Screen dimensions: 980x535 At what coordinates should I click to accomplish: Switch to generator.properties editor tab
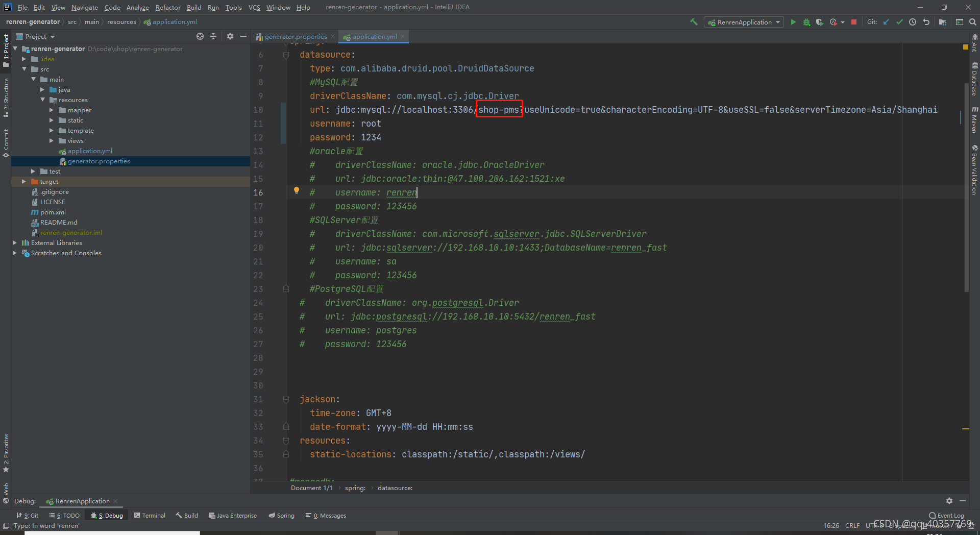pyautogui.click(x=296, y=36)
